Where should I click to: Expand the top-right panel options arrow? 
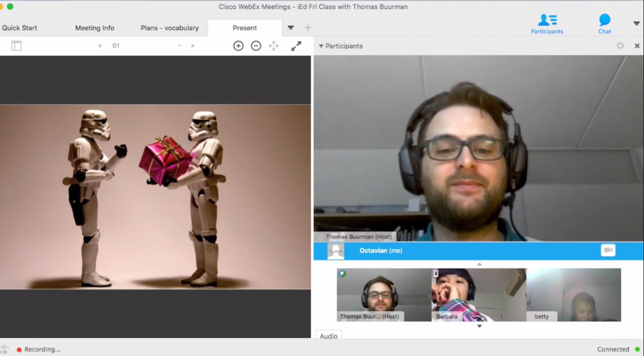point(636,24)
